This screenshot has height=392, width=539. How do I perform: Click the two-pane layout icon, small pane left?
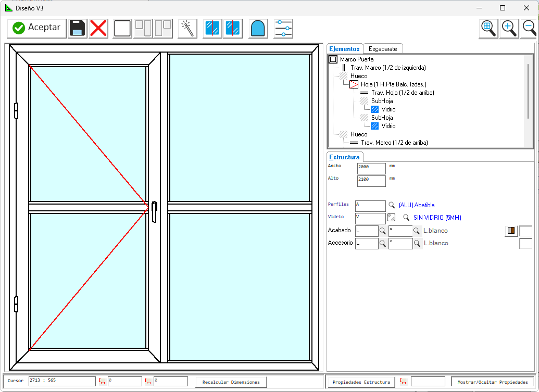coord(143,28)
